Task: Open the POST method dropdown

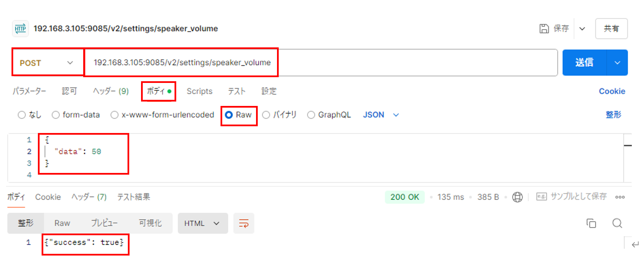Action: 47,63
